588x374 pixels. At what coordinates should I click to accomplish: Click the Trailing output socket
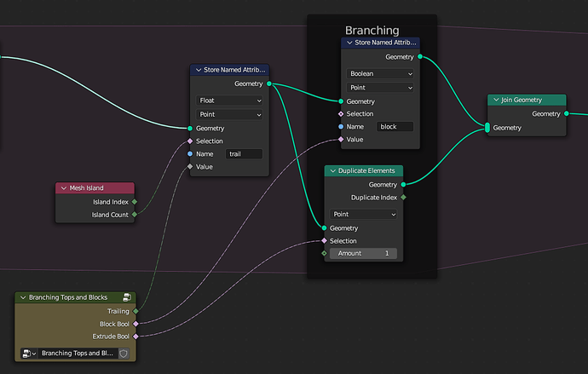tap(135, 312)
